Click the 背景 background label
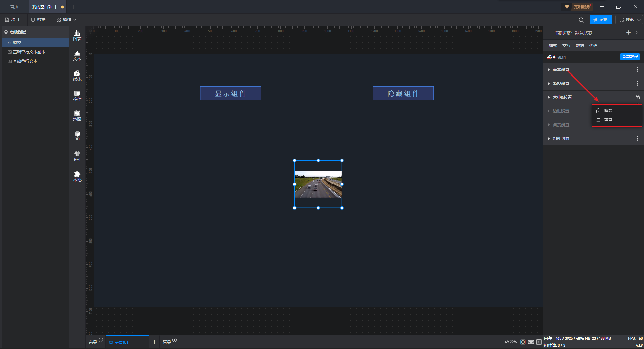This screenshot has height=349, width=644. [167, 342]
